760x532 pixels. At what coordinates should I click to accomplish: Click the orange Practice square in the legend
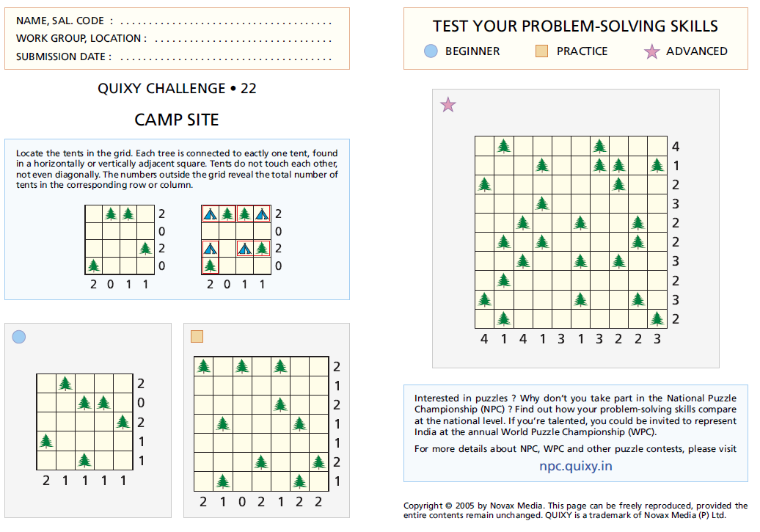[x=542, y=51]
